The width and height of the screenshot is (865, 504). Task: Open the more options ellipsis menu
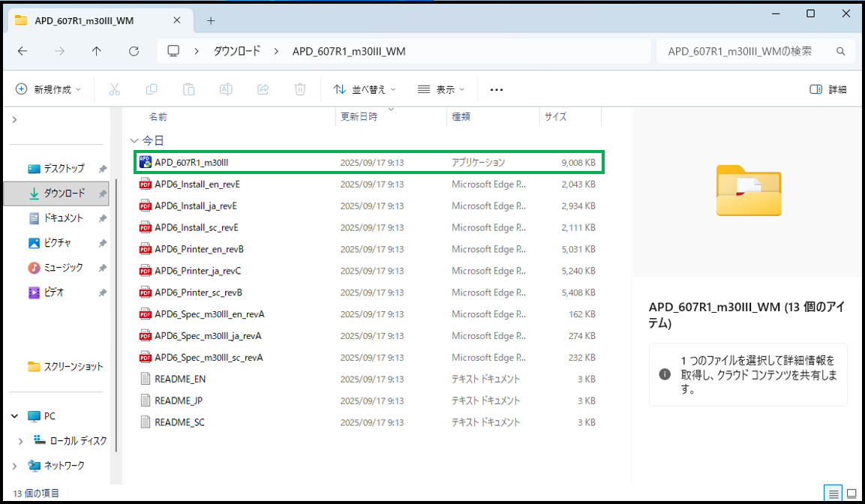click(x=496, y=89)
